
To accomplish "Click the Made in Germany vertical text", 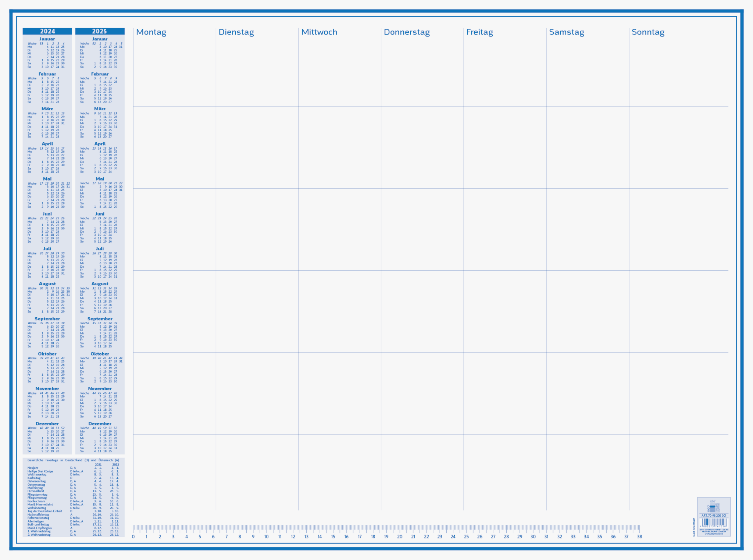I will point(694,527).
